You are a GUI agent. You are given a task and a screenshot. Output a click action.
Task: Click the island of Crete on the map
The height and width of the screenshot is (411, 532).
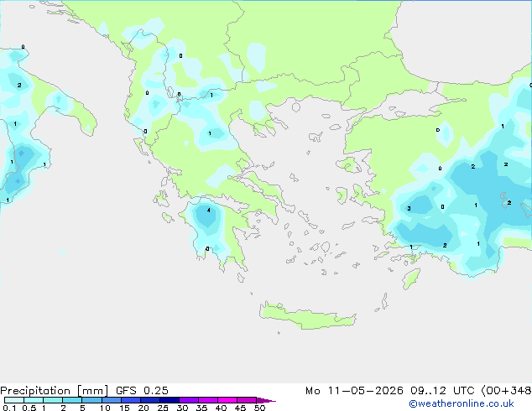coord(307,315)
